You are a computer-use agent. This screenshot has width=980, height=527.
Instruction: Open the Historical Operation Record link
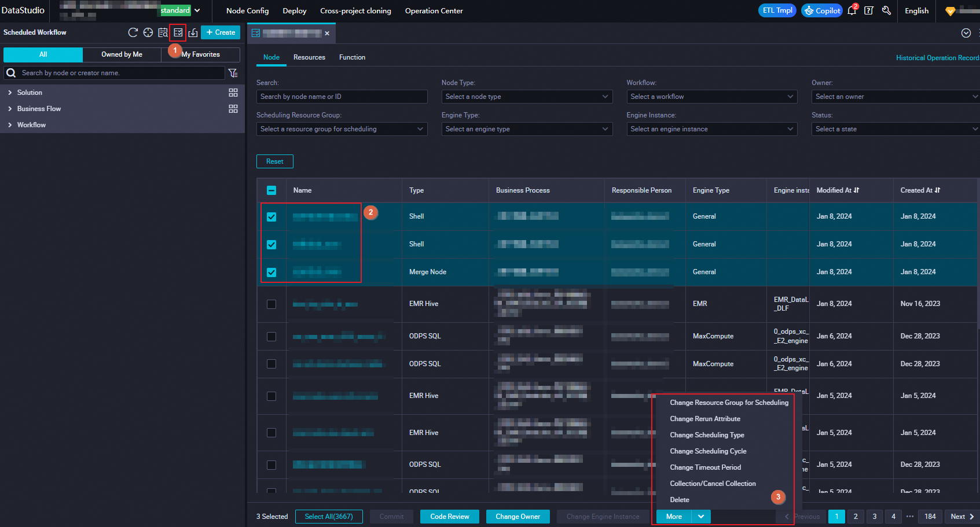(937, 58)
